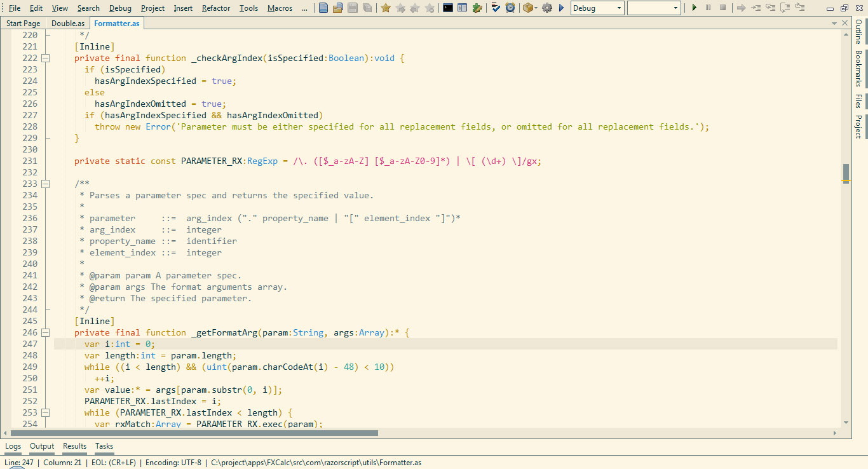The image size is (868, 469).
Task: Save the current file
Action: pos(353,8)
